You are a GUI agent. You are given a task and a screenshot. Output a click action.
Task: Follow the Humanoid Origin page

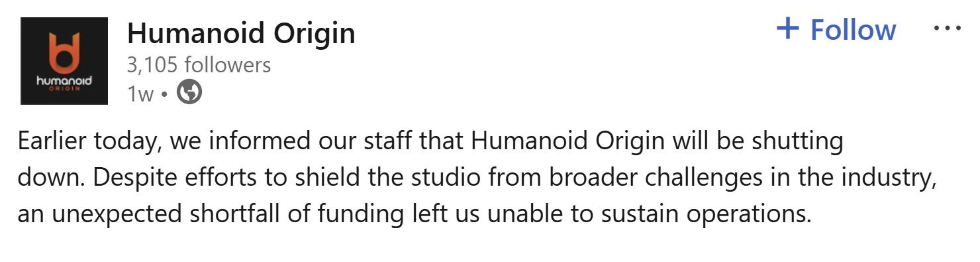pos(836,29)
